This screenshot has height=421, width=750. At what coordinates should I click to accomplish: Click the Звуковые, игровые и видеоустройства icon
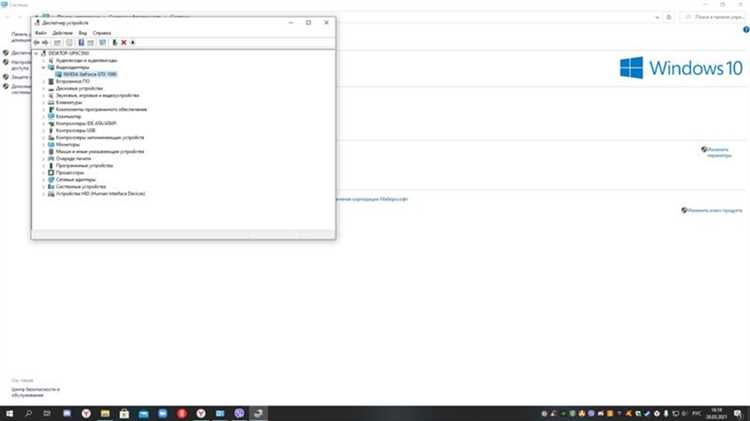tap(51, 96)
